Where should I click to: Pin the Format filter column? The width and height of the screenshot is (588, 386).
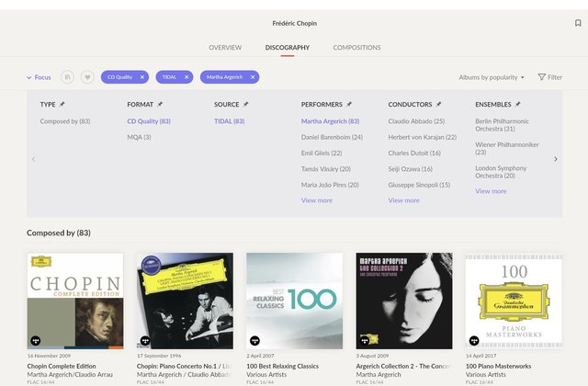[160, 105]
